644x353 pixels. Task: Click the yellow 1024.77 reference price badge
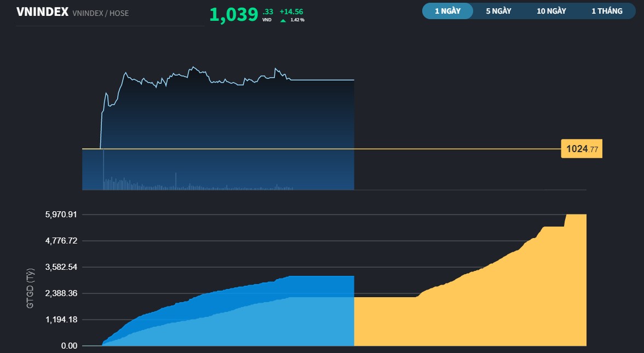coord(581,148)
